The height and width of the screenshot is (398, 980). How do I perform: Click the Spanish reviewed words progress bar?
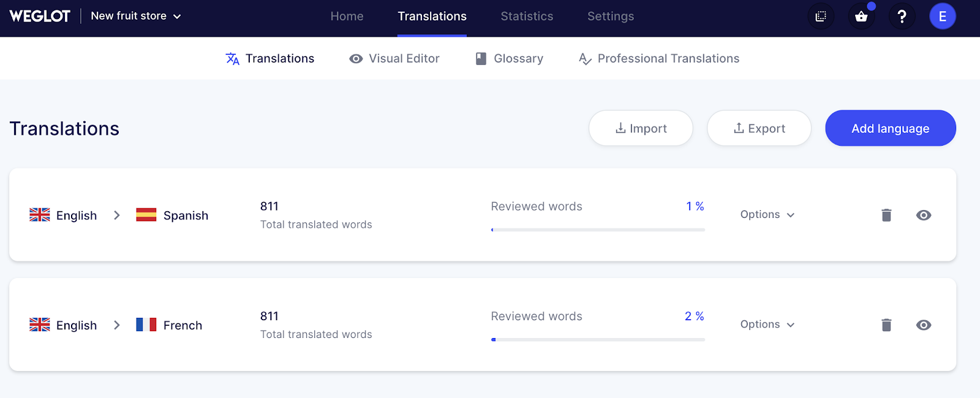click(598, 230)
